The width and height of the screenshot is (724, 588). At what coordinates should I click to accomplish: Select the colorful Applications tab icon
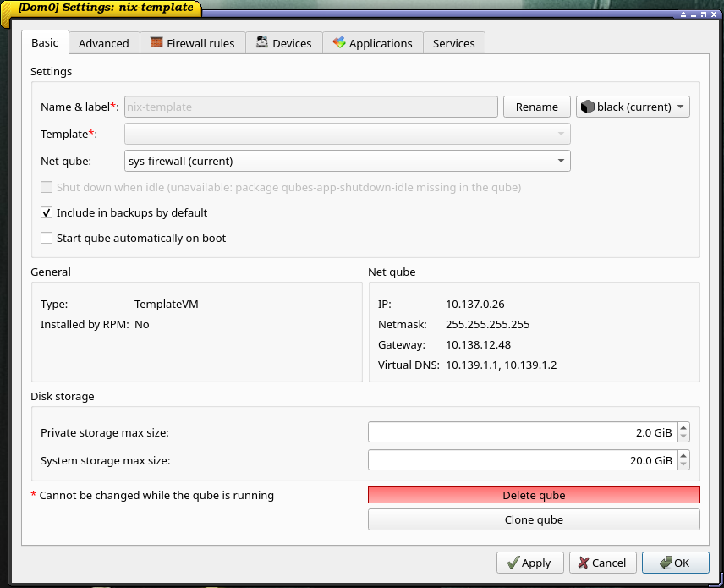pyautogui.click(x=339, y=42)
